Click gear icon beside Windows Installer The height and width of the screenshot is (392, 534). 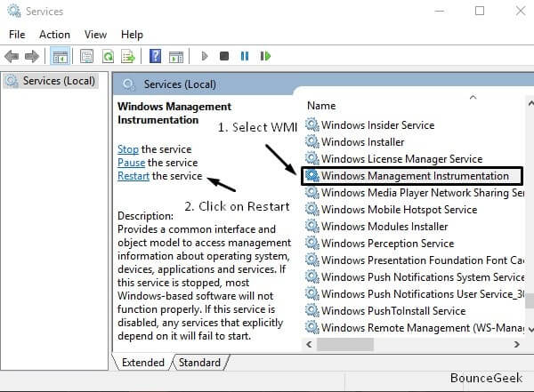coord(312,141)
